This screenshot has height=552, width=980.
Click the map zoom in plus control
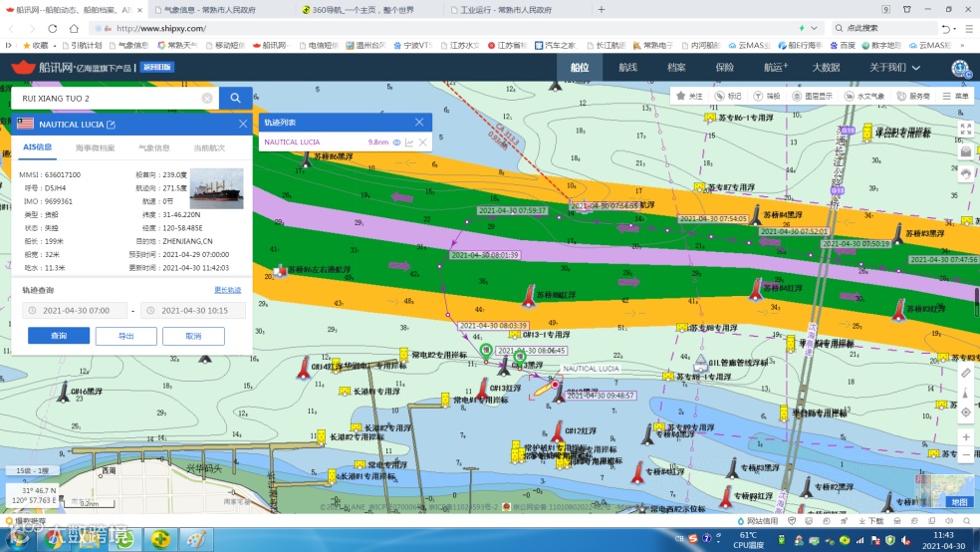pos(966,437)
